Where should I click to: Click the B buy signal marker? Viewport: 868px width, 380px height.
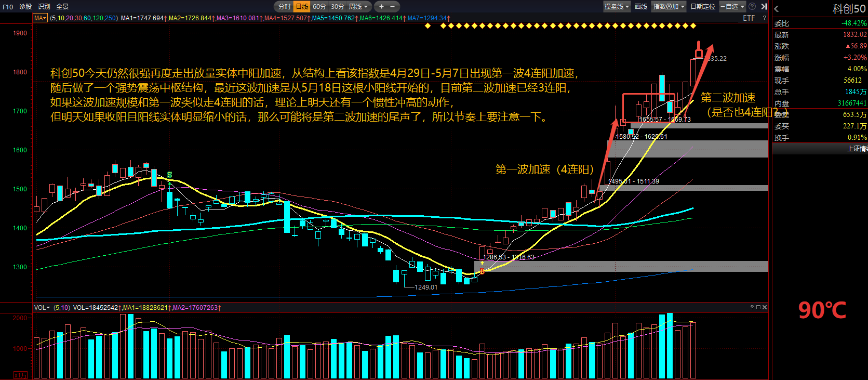(x=482, y=271)
